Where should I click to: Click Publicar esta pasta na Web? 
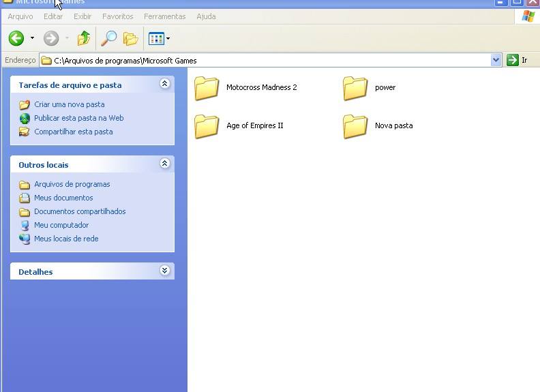(79, 118)
